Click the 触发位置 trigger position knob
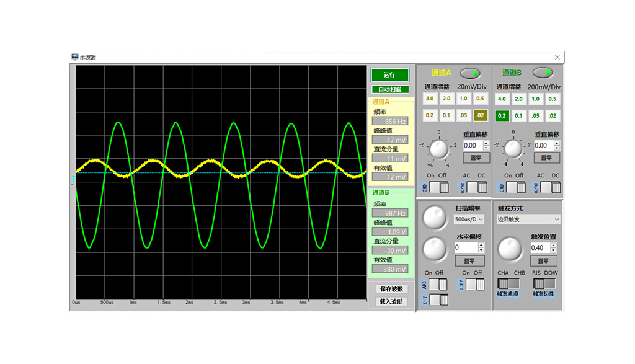635x364 pixels. coord(510,249)
